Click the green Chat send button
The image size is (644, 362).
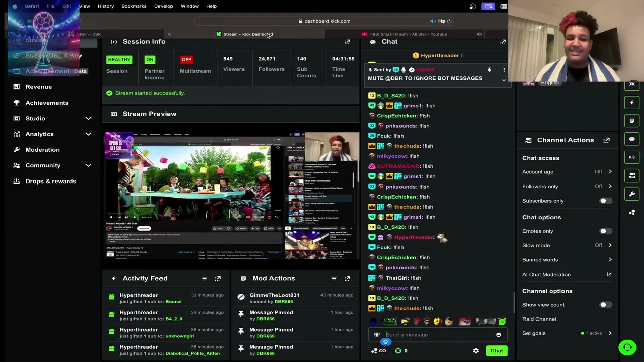(497, 351)
